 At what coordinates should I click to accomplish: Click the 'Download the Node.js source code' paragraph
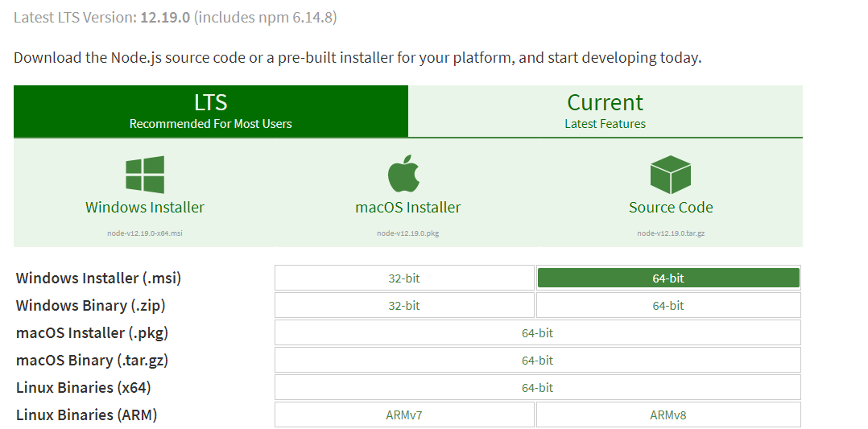358,58
